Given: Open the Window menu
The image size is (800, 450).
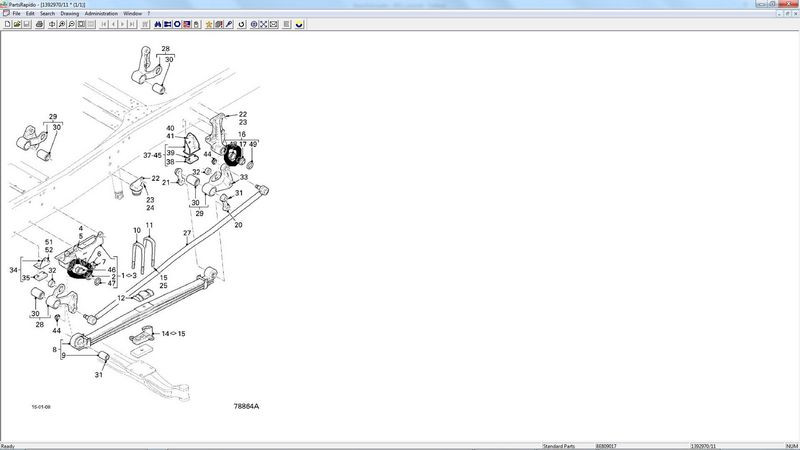Looking at the screenshot, I should coord(132,14).
